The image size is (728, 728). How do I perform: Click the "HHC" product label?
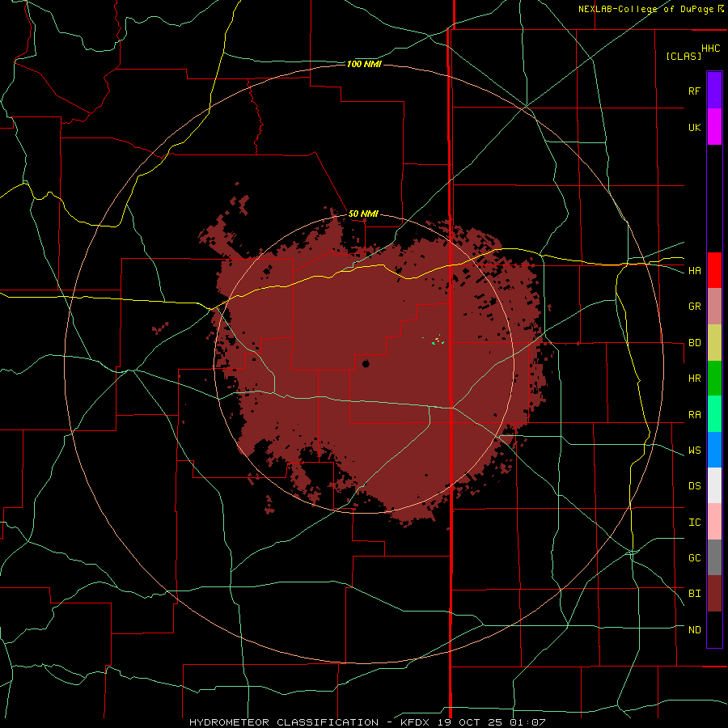pyautogui.click(x=711, y=49)
